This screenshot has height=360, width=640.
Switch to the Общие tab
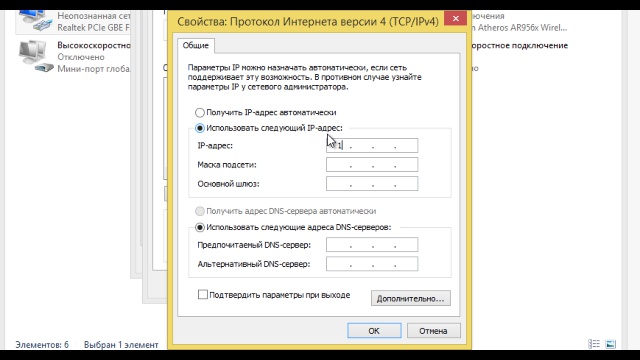(x=196, y=45)
